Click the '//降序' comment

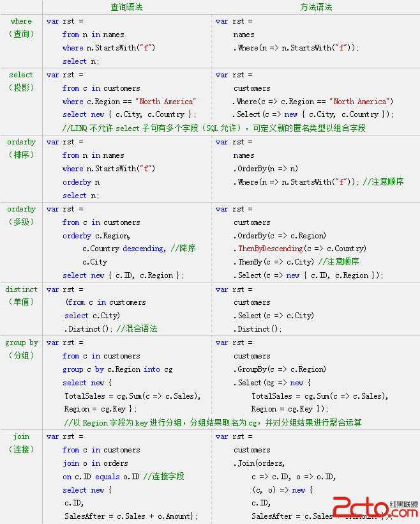tap(183, 249)
